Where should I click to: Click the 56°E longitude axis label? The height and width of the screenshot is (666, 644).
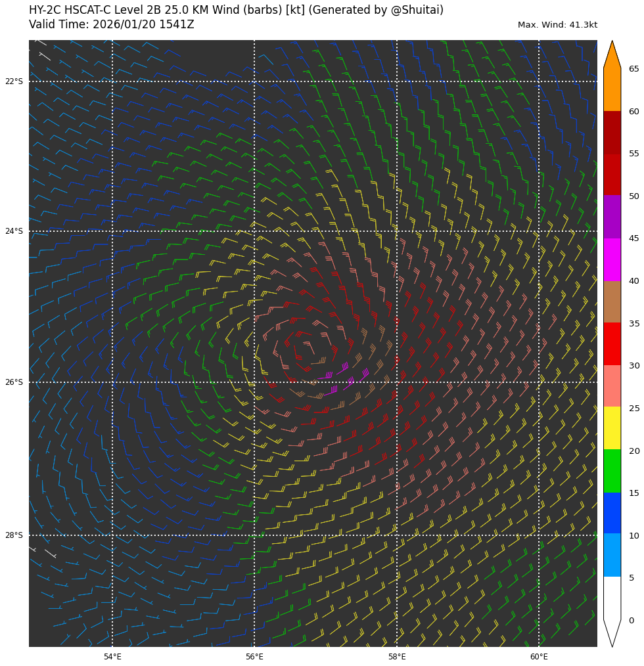point(254,657)
